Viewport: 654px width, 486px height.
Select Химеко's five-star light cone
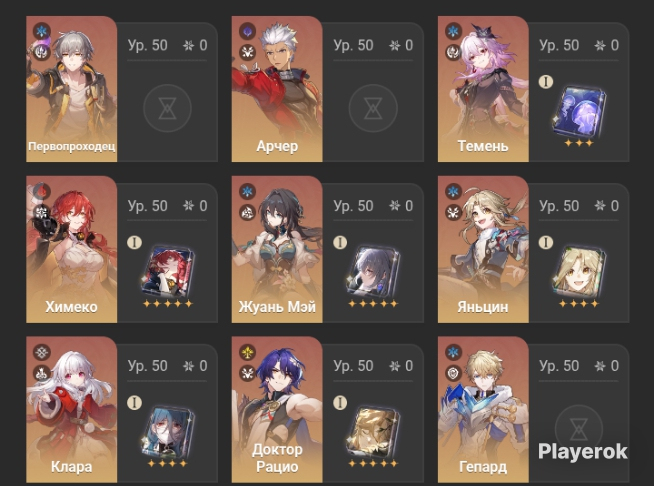(x=167, y=272)
